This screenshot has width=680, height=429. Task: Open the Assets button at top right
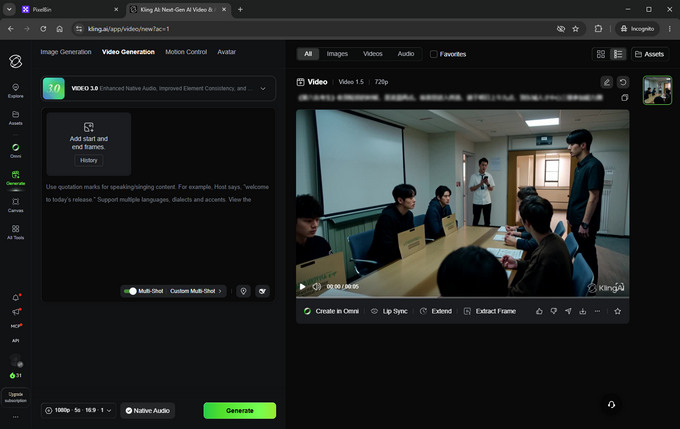tap(650, 54)
